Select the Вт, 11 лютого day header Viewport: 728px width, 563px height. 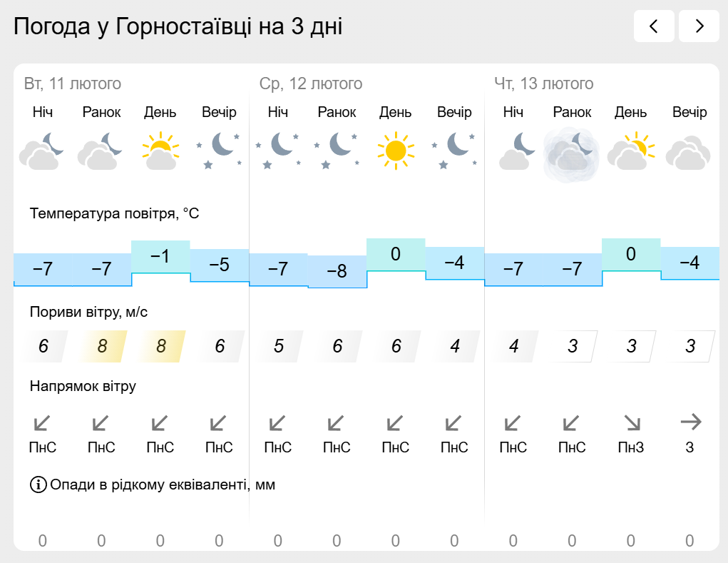(x=73, y=83)
